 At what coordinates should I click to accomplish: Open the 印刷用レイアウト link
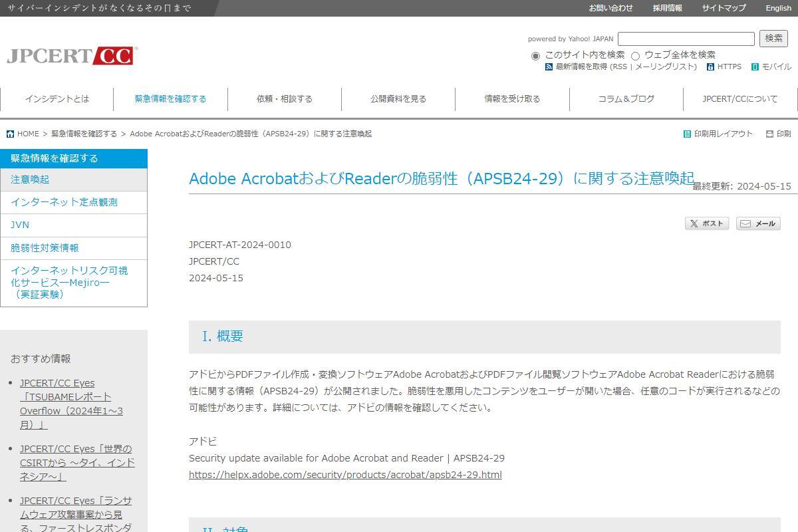click(724, 134)
